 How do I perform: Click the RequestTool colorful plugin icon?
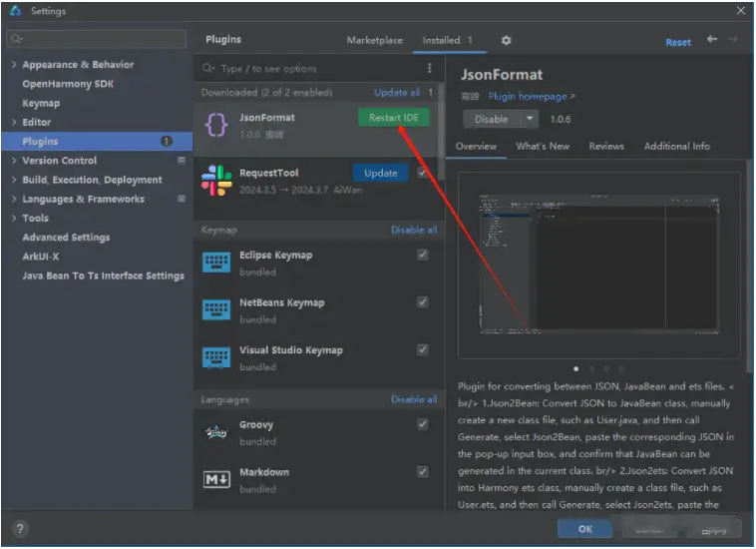coord(216,181)
